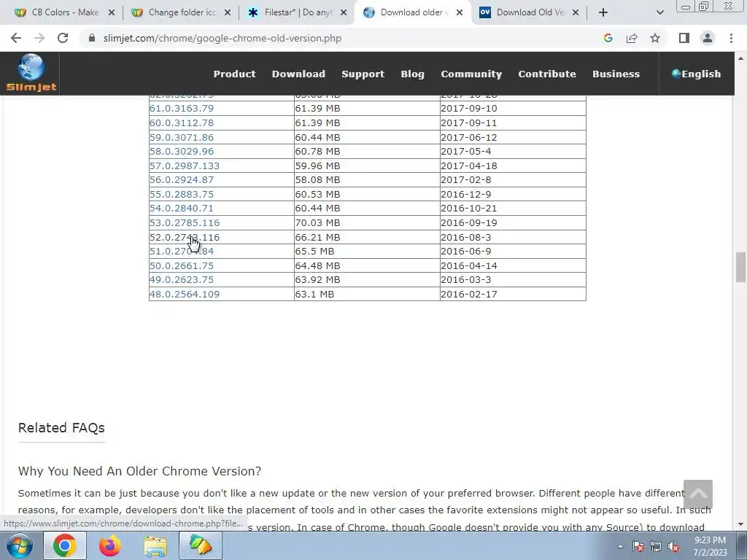Download Chrome version 61.0.3163.79
The image size is (747, 560).
pyautogui.click(x=182, y=108)
